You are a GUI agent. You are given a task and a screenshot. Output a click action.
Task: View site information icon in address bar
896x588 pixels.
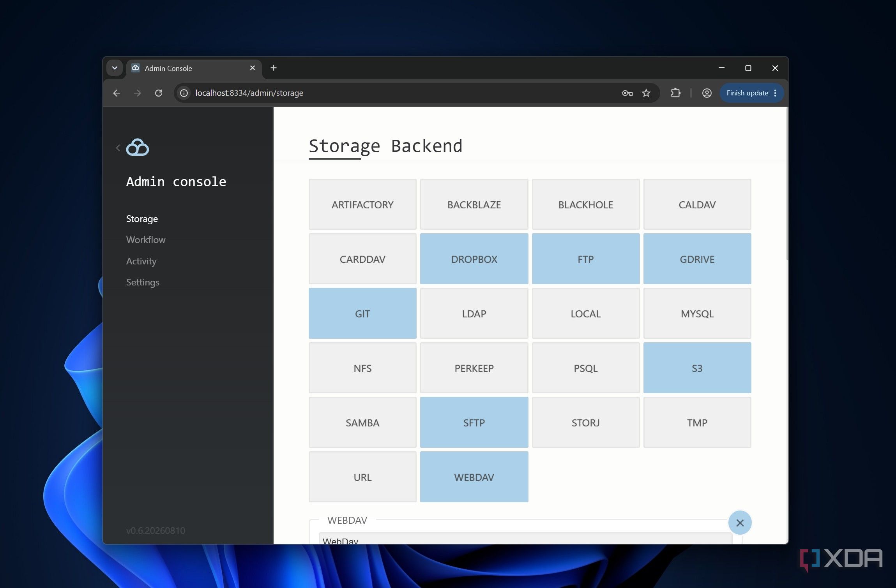point(184,93)
